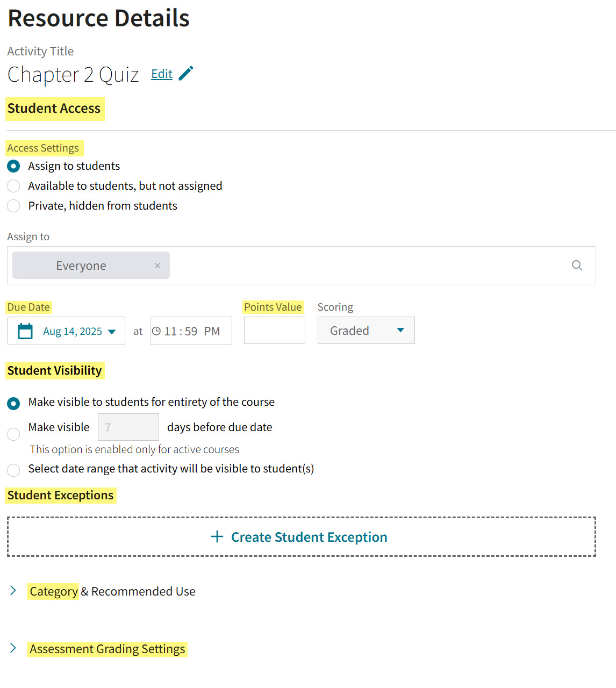Image resolution: width=616 pixels, height=688 pixels.
Task: Expand the Category & Recommended Use section
Action: click(112, 591)
